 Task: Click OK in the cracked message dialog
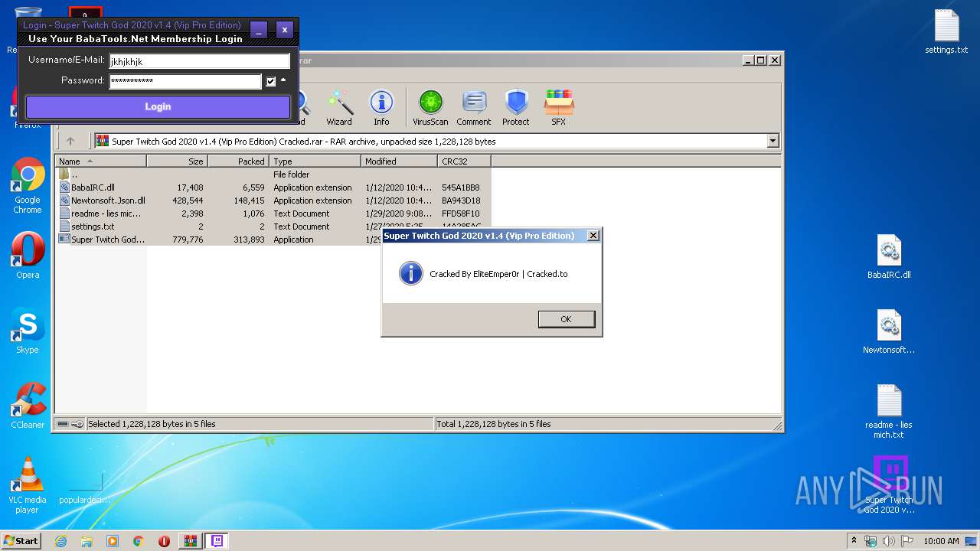point(566,319)
